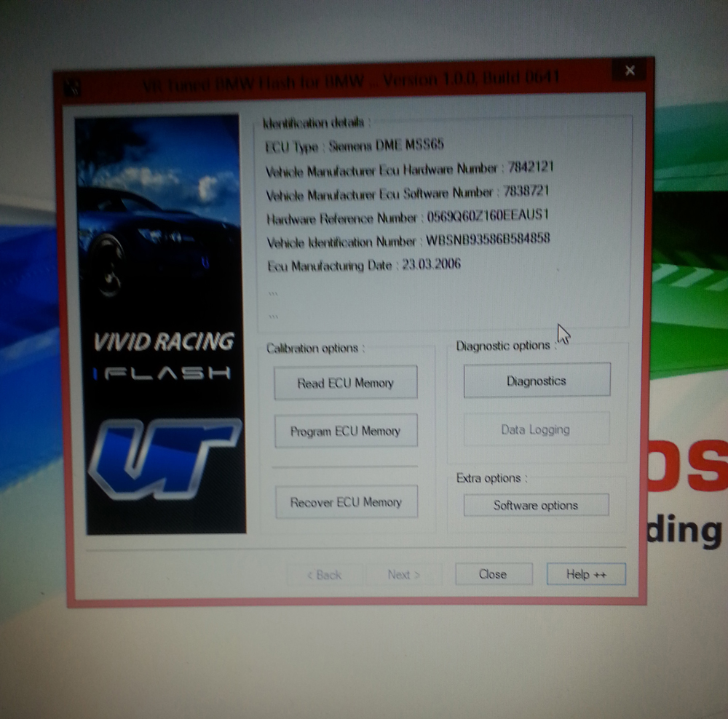
Task: Click the Vehicle Identification Number line
Action: [408, 241]
